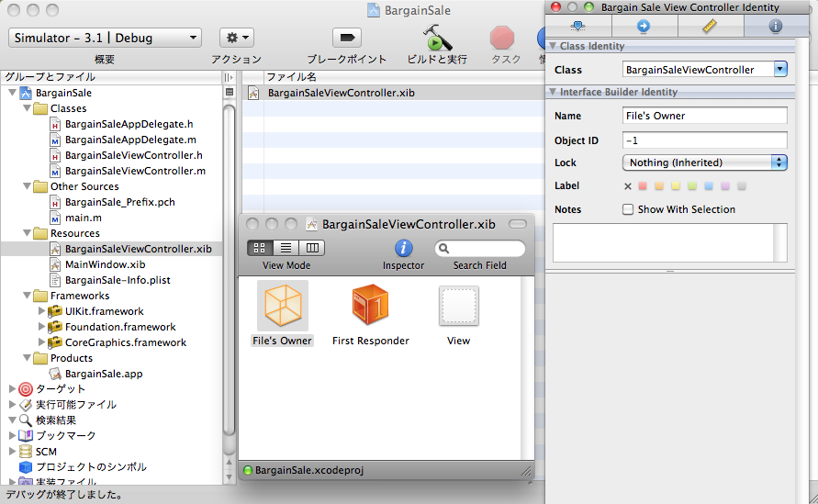Collapse the Classes folder
Image resolution: width=818 pixels, height=504 pixels.
28,108
